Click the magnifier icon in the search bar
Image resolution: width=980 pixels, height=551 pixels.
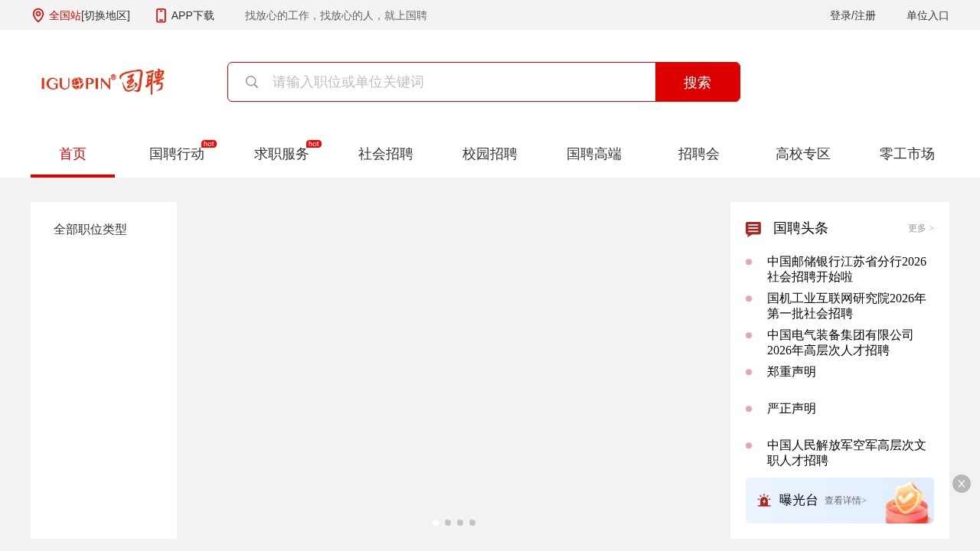[251, 82]
